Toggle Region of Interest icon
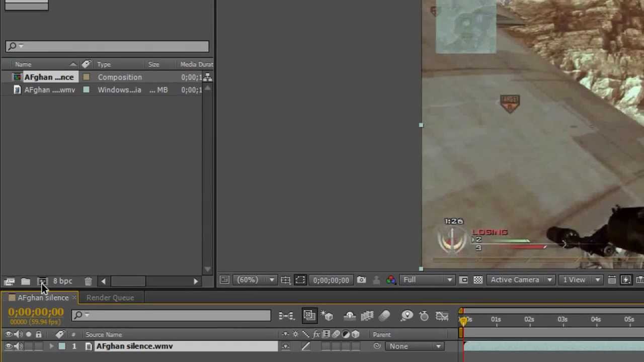This screenshot has width=644, height=362. pos(464,280)
